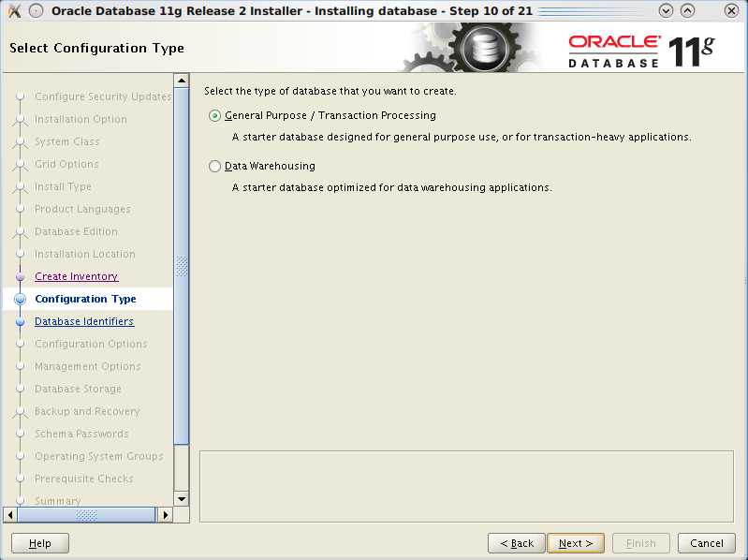Viewport: 748px width, 560px height.
Task: Click the round sticky button in title bar
Action: (36, 10)
